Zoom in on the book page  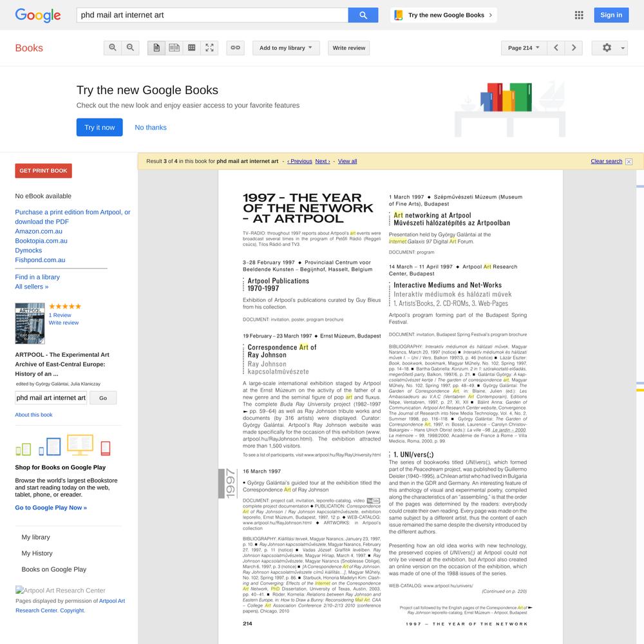pyautogui.click(x=113, y=48)
